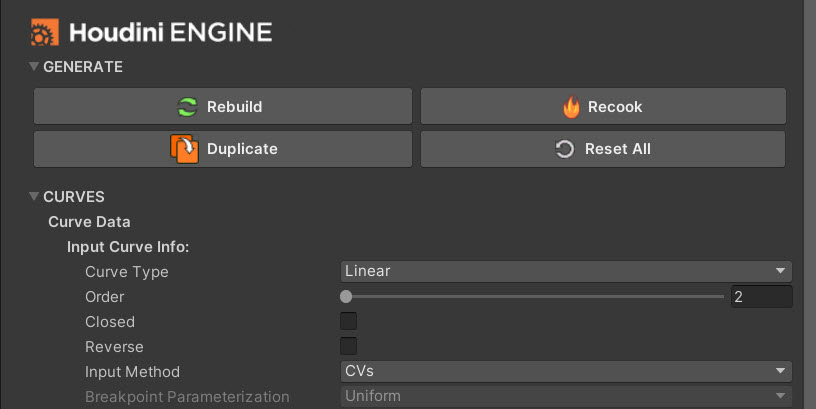Screen dimensions: 816x409
Task: Collapse the GENERATE section
Action: (x=34, y=66)
